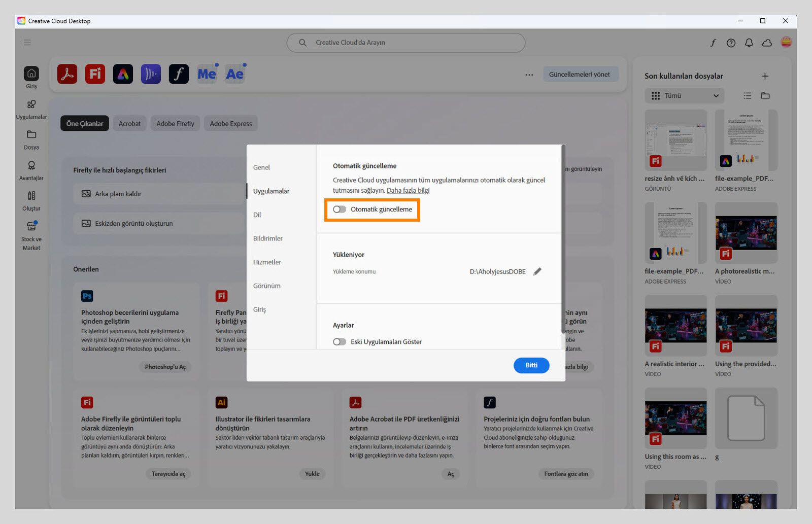Open Adobe Fonts app icon in top bar
Viewport: 812px width, 524px height.
click(x=179, y=74)
